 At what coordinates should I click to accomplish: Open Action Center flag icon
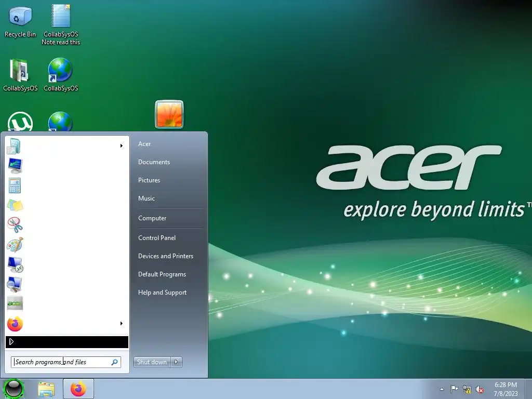click(454, 389)
